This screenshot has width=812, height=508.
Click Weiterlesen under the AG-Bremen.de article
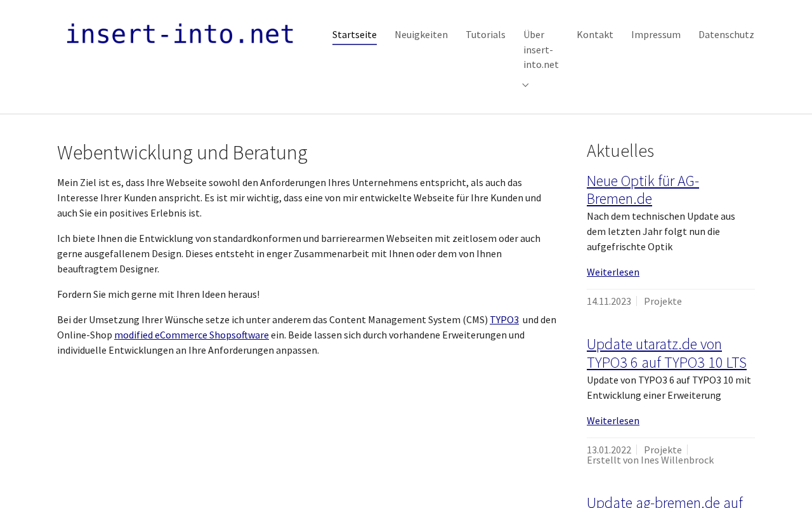(x=613, y=272)
